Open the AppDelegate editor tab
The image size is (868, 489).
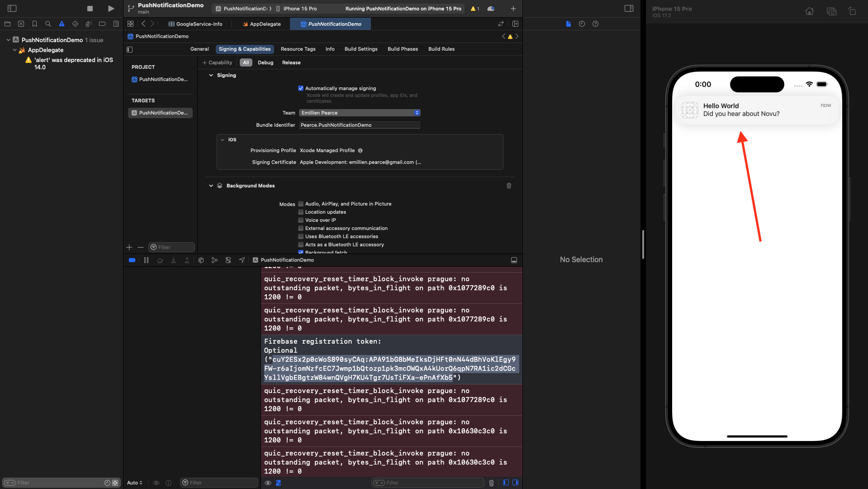click(x=262, y=24)
